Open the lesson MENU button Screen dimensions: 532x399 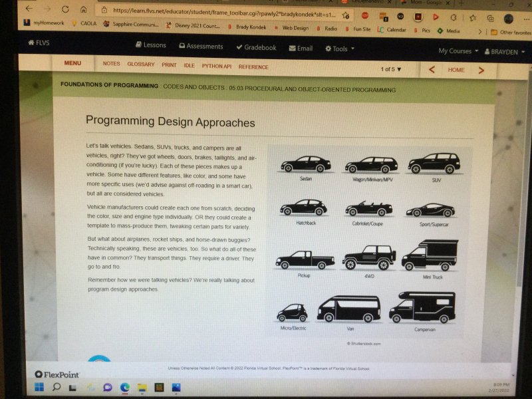[72, 63]
